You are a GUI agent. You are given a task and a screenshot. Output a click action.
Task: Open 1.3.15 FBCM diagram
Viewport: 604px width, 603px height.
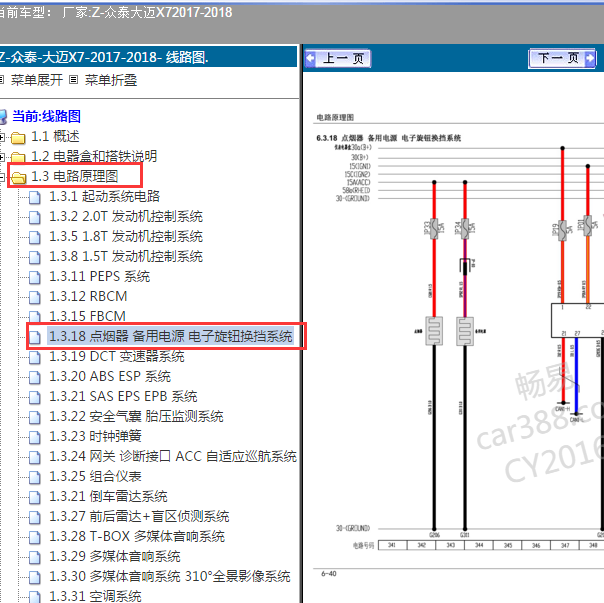[87, 316]
